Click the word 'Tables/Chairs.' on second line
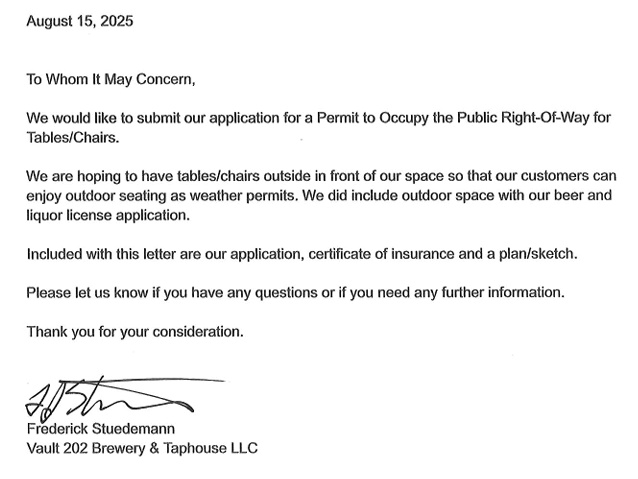Viewport: 638px width, 479px height. (73, 138)
